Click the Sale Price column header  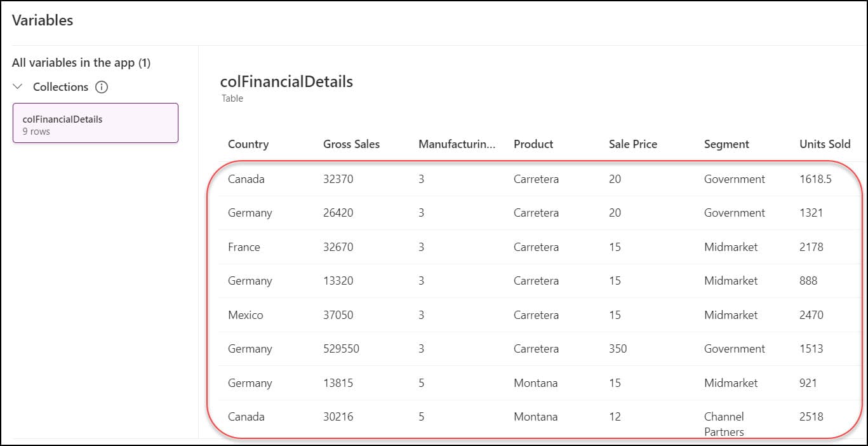point(633,144)
